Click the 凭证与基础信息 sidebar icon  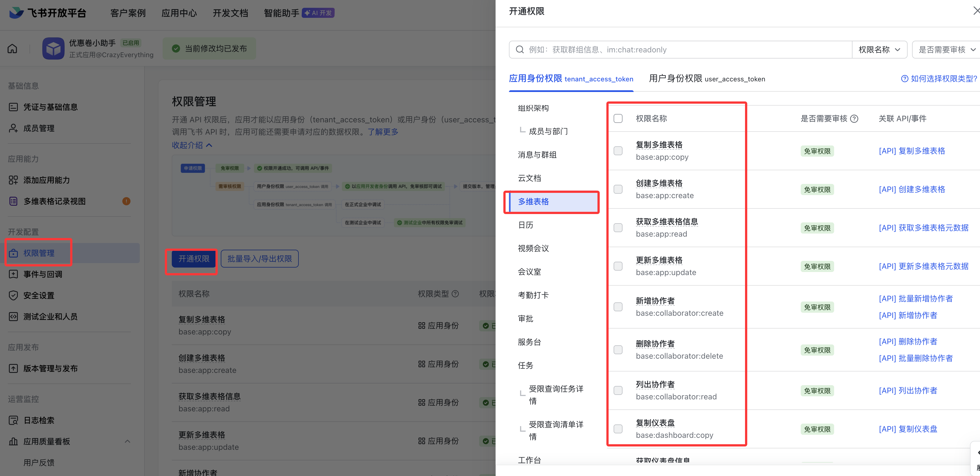[13, 107]
